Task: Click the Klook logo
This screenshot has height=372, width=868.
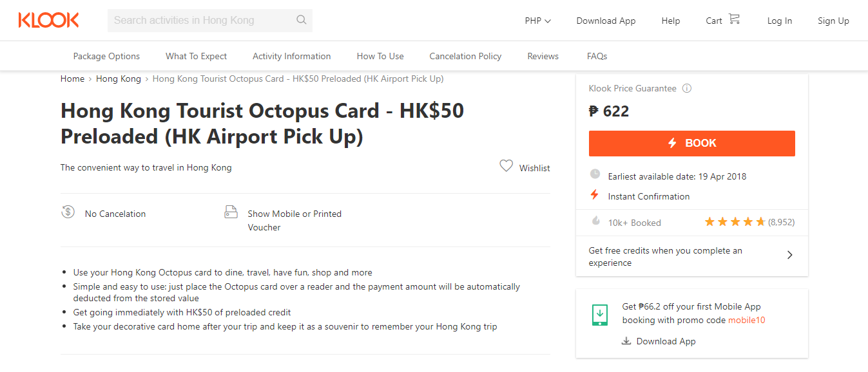Action: click(x=48, y=20)
